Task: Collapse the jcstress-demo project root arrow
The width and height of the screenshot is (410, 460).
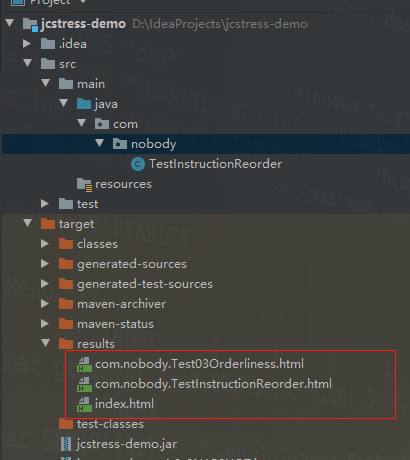Action: click(10, 23)
